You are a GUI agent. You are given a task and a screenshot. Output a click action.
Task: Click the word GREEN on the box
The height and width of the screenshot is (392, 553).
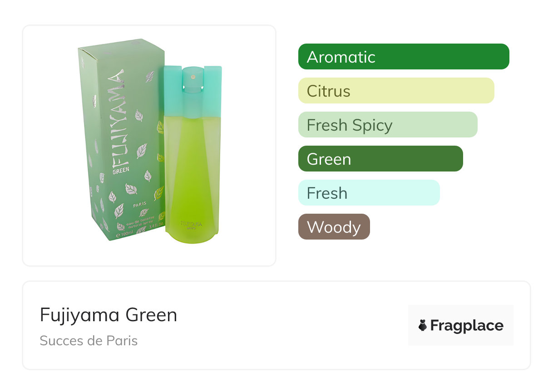pos(121,170)
